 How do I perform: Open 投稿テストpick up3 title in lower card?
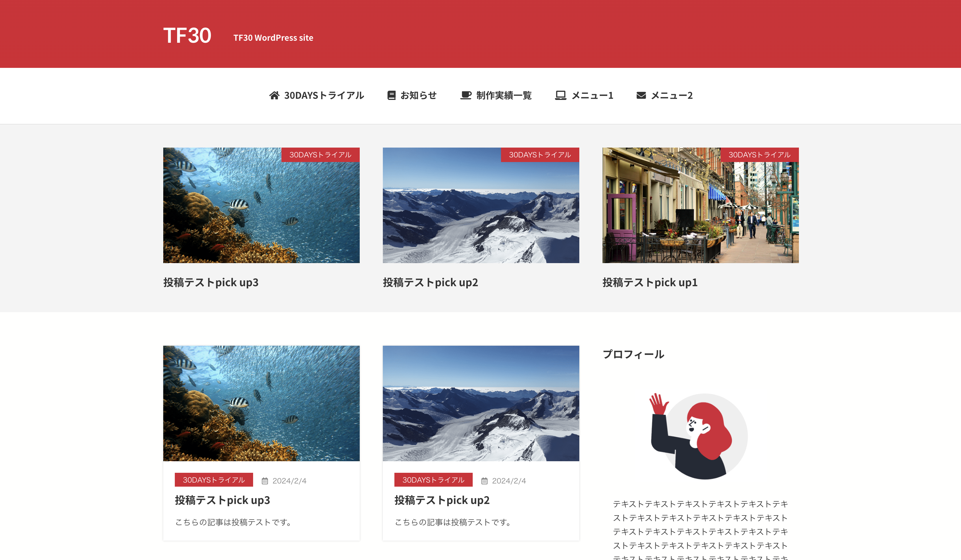point(222,500)
